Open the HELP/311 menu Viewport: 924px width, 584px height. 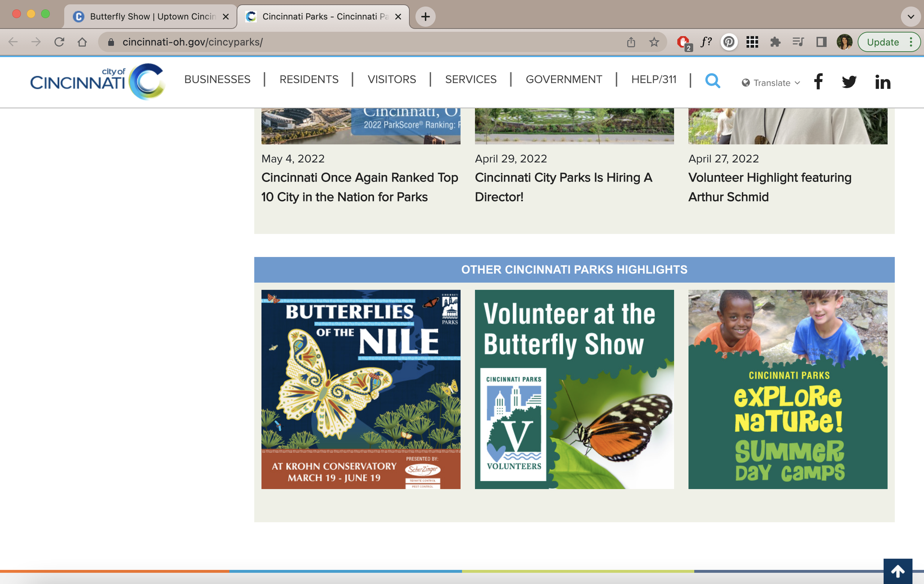click(x=654, y=80)
